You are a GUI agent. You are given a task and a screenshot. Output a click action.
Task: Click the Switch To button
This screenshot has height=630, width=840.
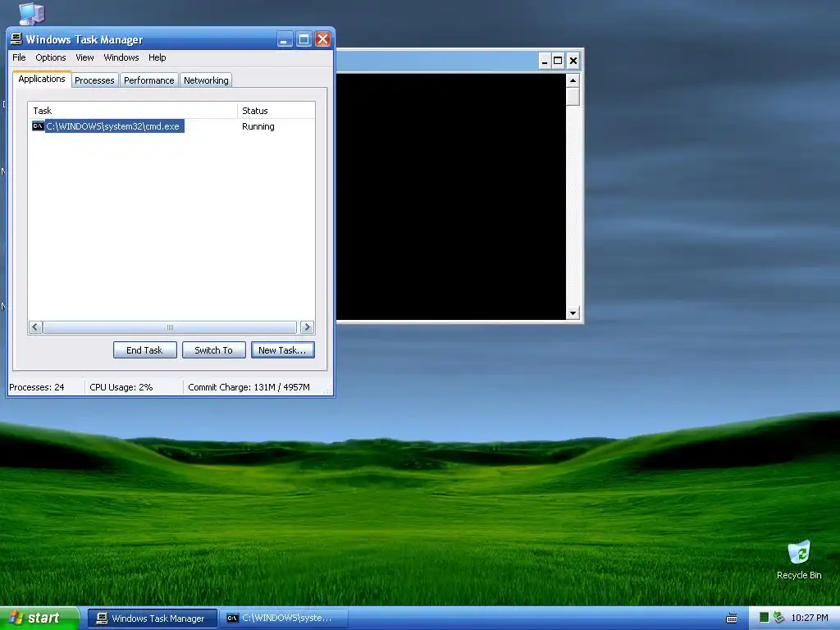coord(214,349)
